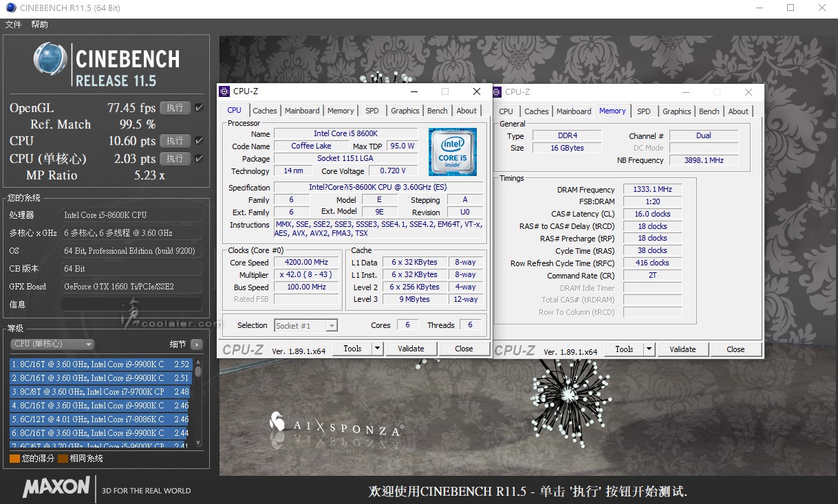This screenshot has width=838, height=504.
Task: Switch to CPU tab in the Memory-tab CPU-Z window
Action: [506, 111]
